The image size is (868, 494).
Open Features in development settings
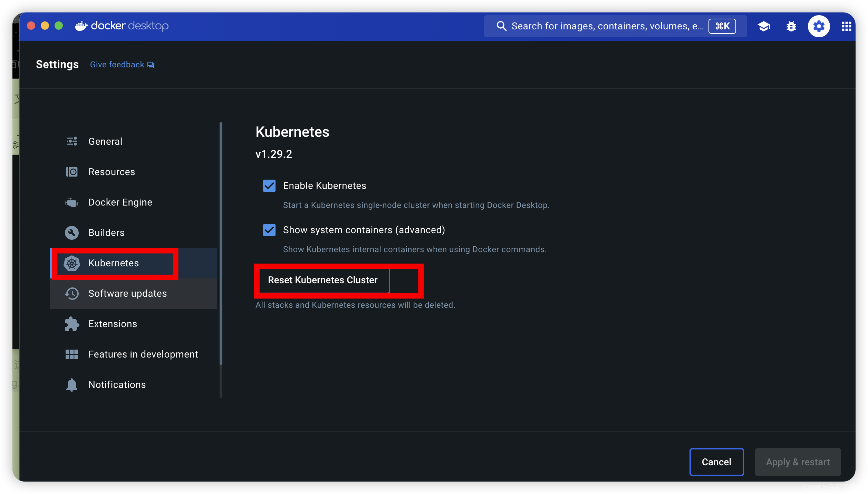tap(133, 354)
